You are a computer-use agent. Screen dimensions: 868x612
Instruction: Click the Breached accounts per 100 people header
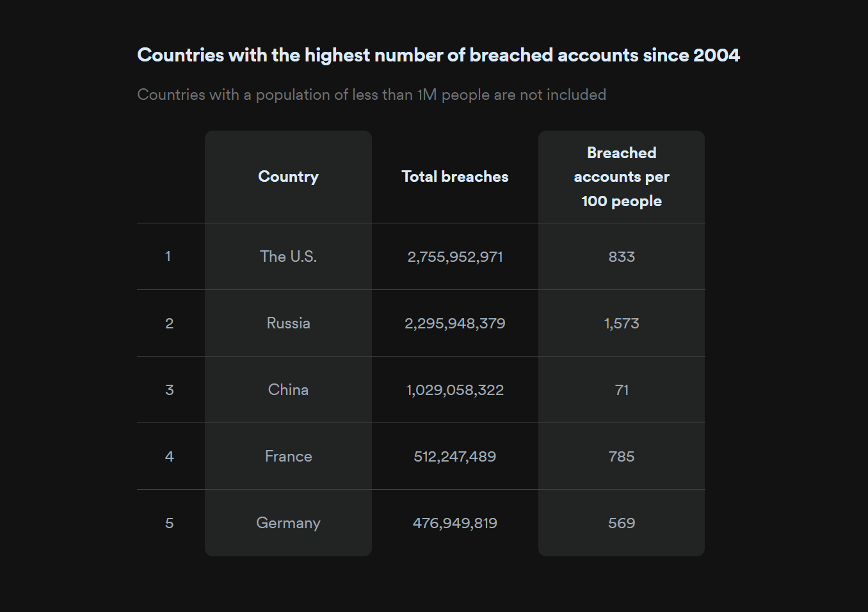621,177
